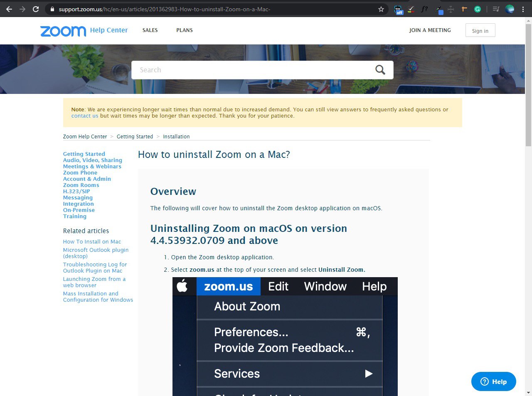Open the checkmark extension icon
Screen dimensions: 532x396
(x=411, y=9)
